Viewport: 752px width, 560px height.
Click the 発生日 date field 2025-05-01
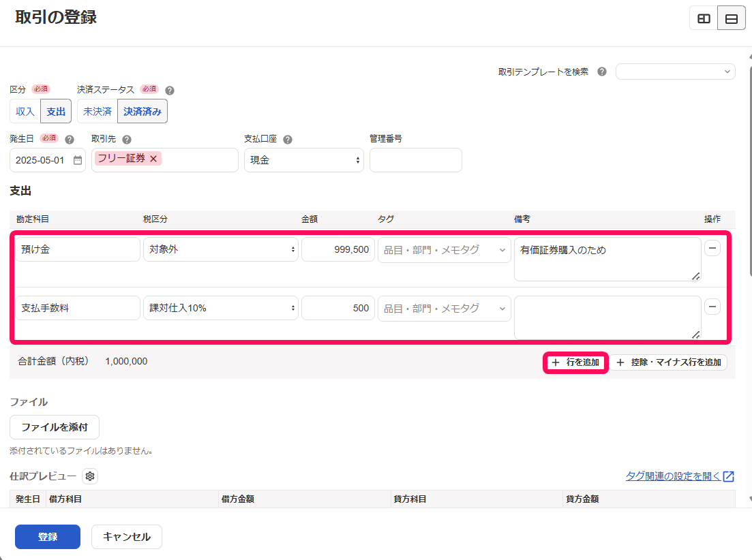pos(48,160)
